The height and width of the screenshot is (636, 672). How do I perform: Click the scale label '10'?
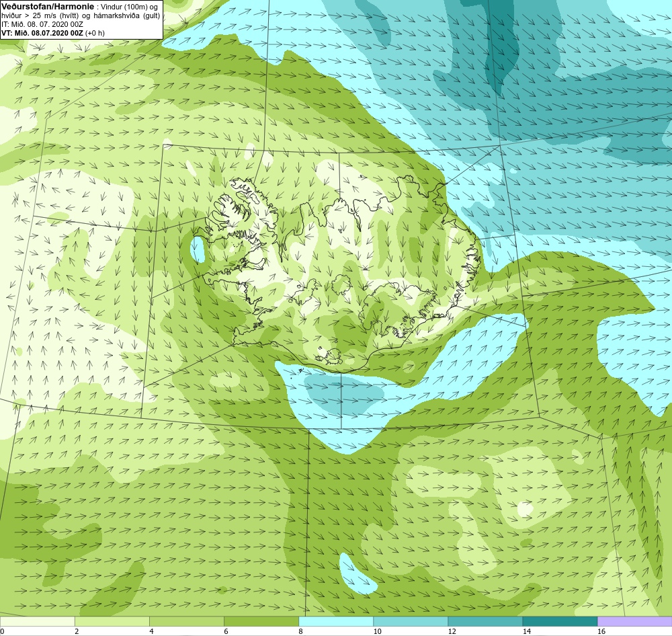coord(377,631)
